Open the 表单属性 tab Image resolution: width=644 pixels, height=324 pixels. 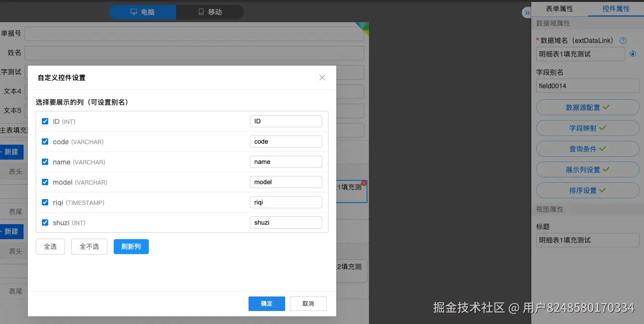[559, 9]
